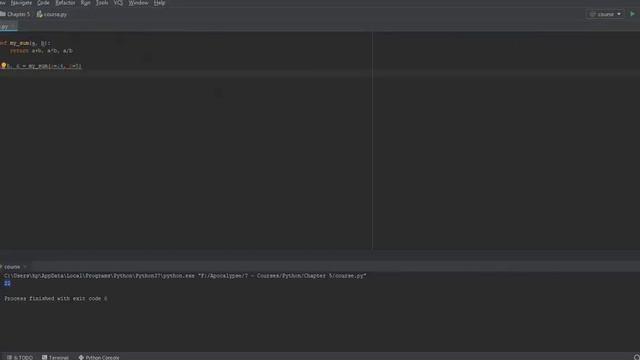This screenshot has height=360, width=640.
Task: Click 'Process finished with exit code' text
Action: 56,299
